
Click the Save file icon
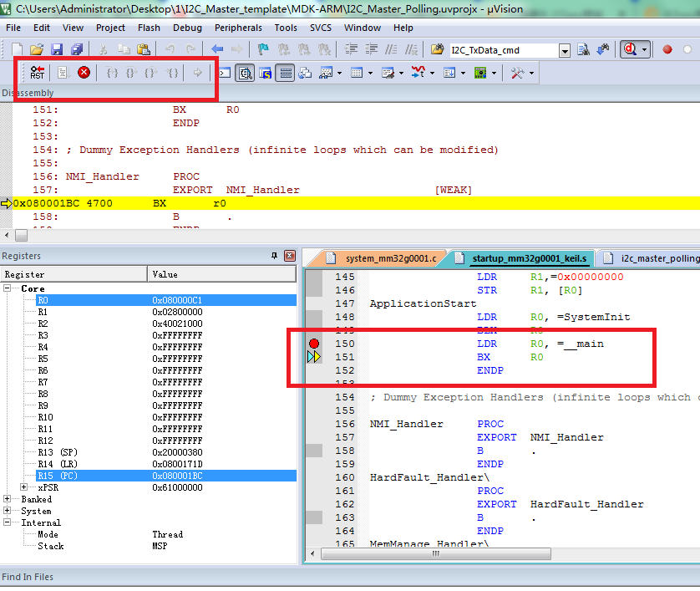point(57,50)
